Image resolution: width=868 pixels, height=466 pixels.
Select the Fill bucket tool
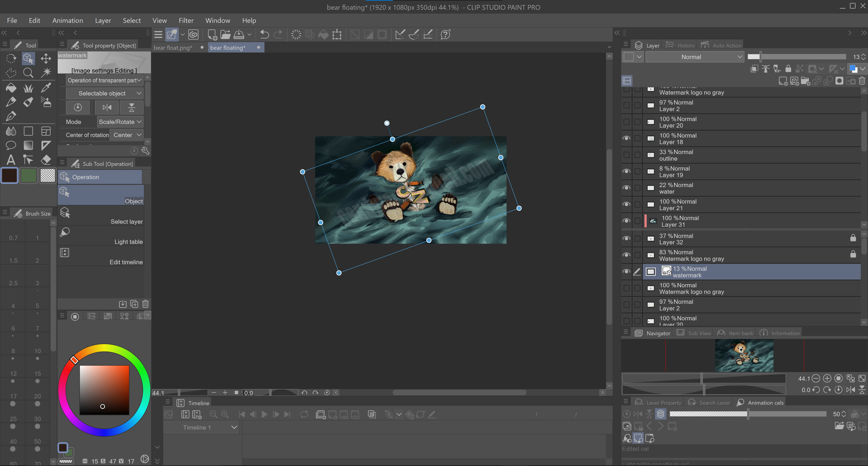(11, 88)
